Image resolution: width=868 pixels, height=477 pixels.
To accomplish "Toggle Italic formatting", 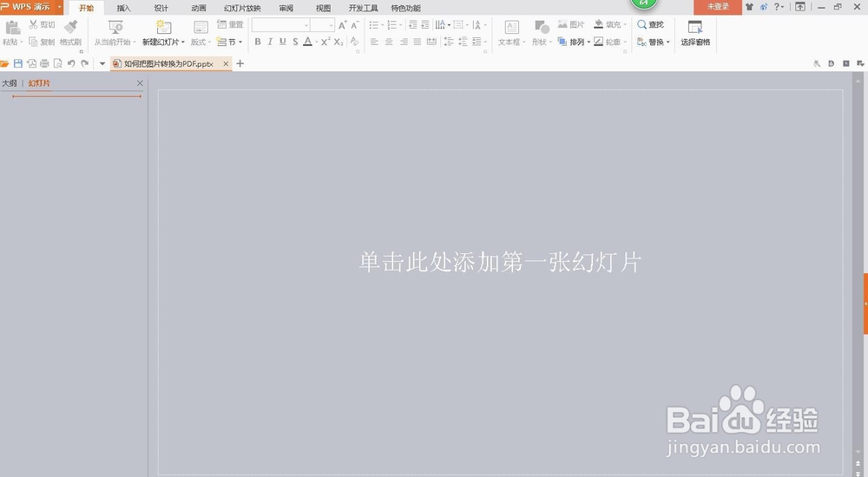I will (x=270, y=42).
